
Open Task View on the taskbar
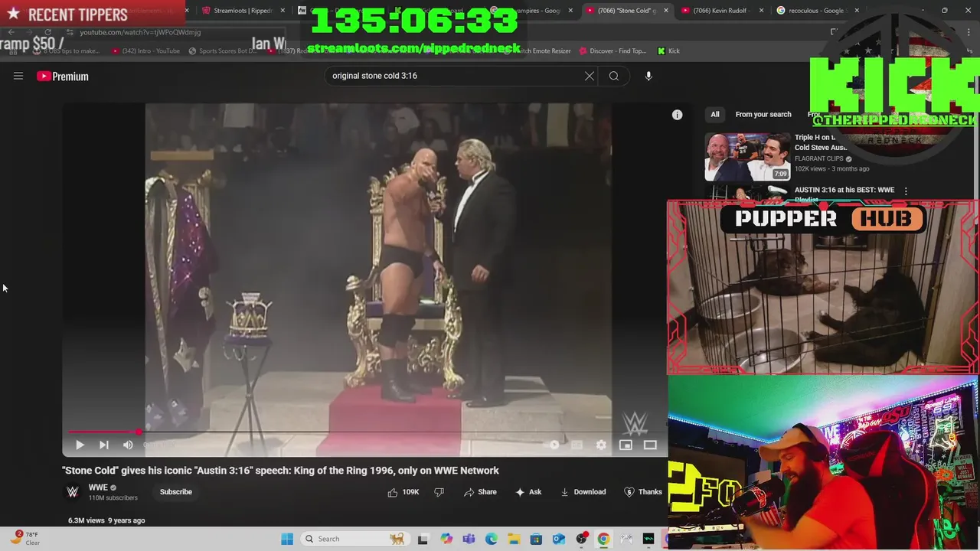point(423,539)
